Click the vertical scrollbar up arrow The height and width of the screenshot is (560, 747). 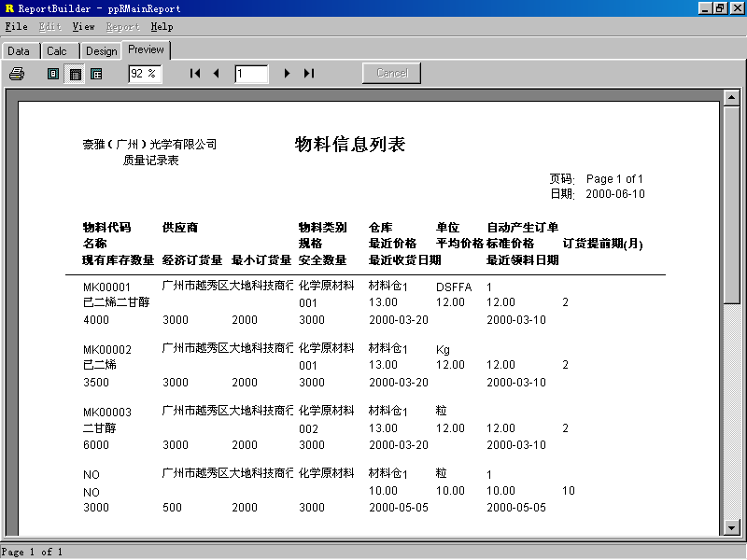coord(733,97)
